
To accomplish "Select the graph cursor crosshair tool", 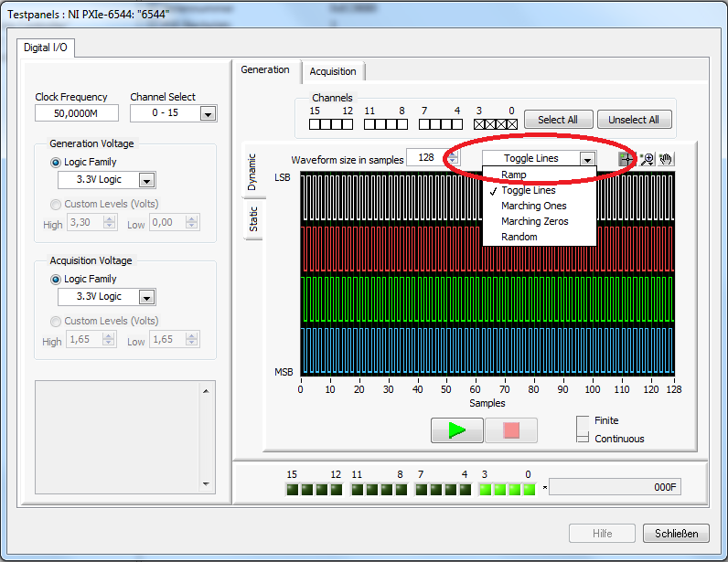I will [x=626, y=159].
